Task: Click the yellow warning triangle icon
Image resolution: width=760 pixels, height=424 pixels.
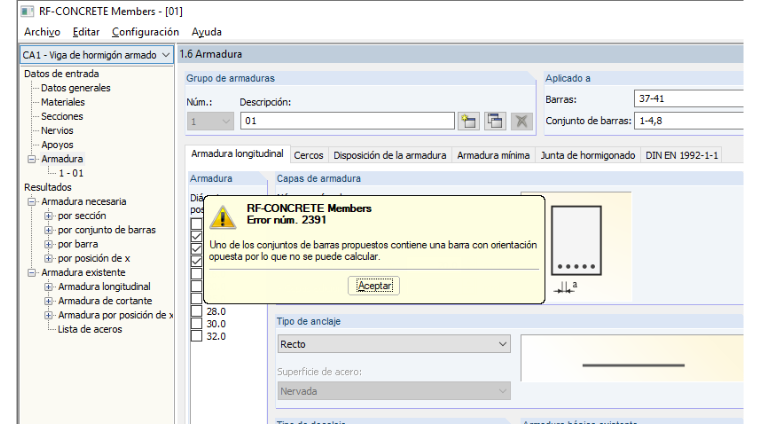Action: [222, 217]
